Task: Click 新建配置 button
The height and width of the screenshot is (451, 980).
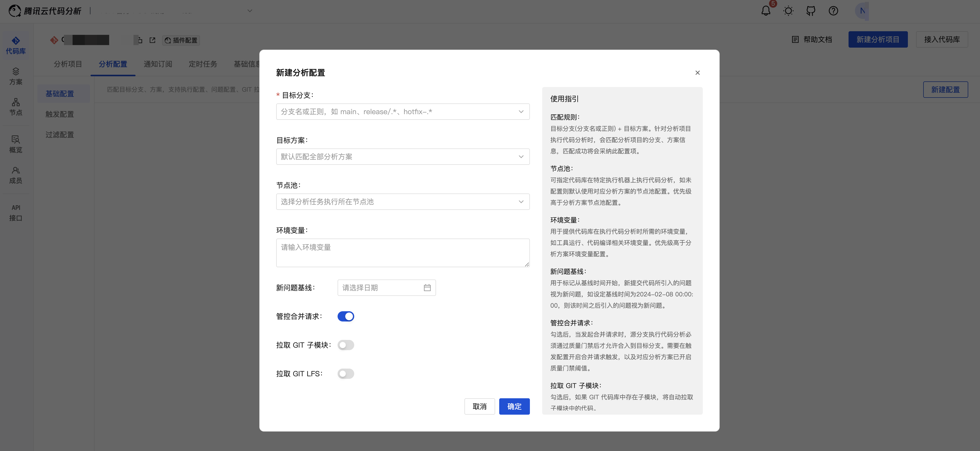Action: click(x=945, y=90)
